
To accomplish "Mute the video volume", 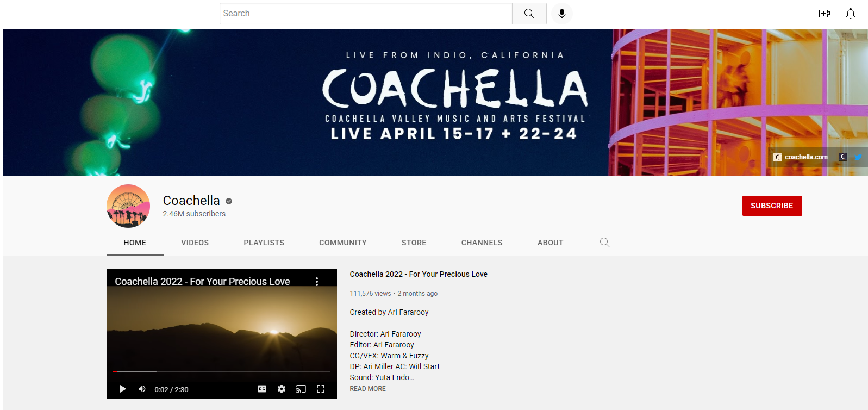I will 142,389.
